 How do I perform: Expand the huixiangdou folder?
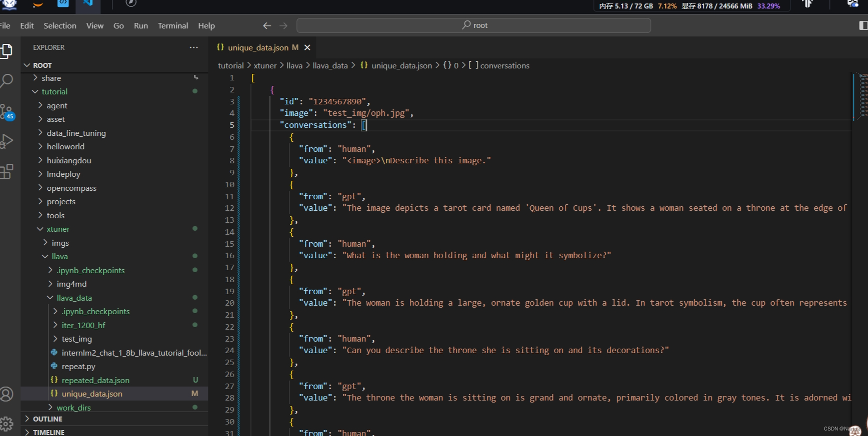(x=114, y=160)
